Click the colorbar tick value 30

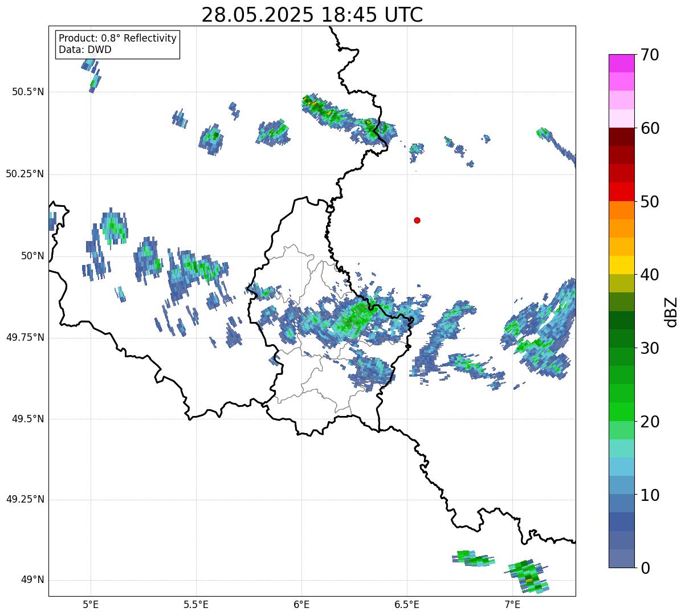point(650,348)
